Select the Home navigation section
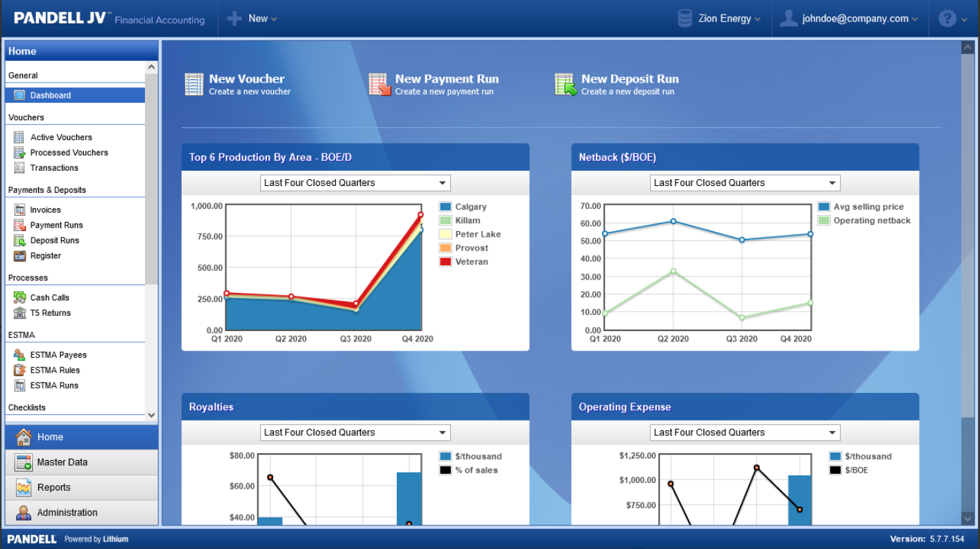The width and height of the screenshot is (980, 549). 82,437
